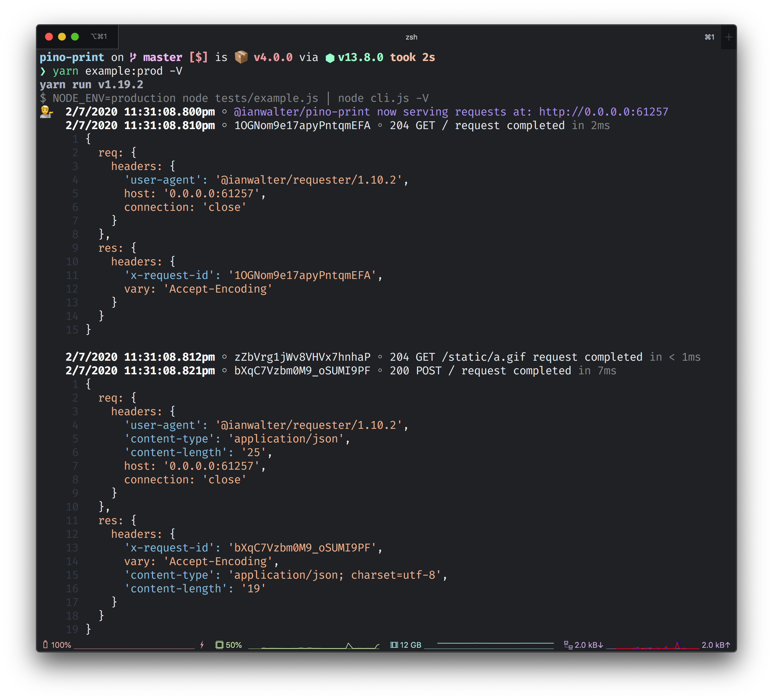This screenshot has height=700, width=773.
Task: Click the memory RAM icon
Action: click(394, 645)
